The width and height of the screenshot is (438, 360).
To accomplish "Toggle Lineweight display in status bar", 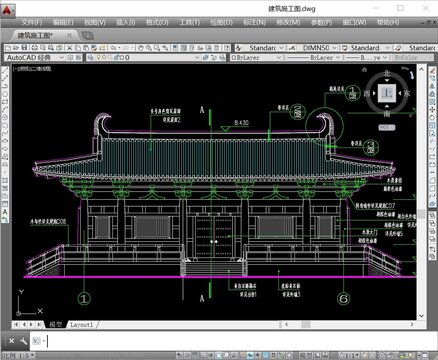I will coord(258,355).
